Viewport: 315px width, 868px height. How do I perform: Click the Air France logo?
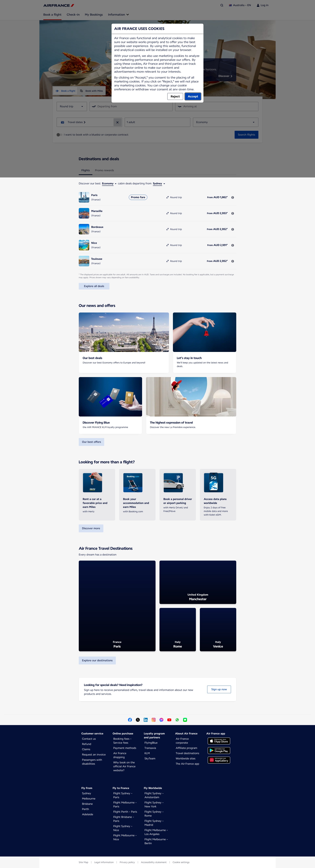(59, 5)
